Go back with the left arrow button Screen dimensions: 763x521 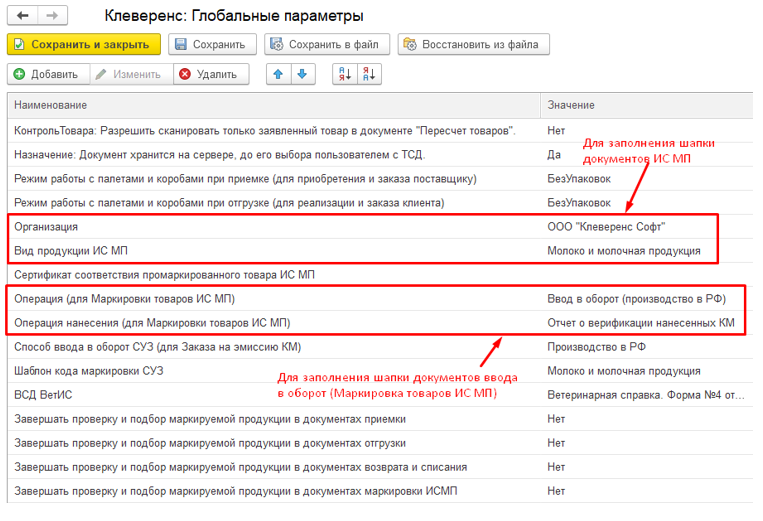point(22,16)
